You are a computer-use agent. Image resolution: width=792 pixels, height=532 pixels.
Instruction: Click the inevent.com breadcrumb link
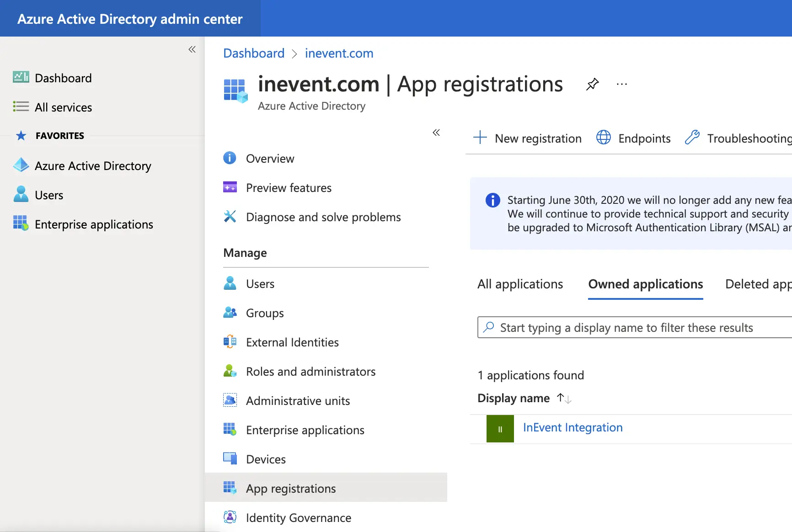tap(339, 53)
